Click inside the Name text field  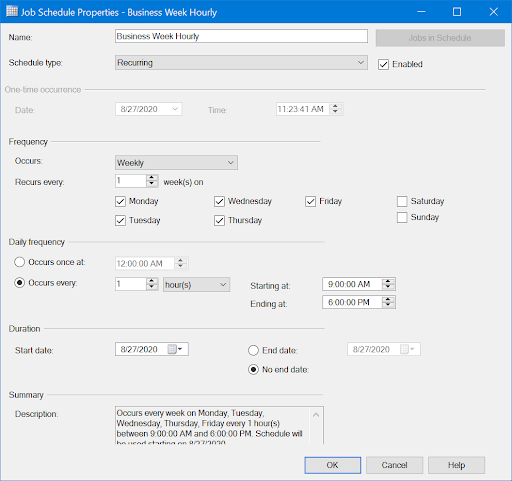point(241,36)
